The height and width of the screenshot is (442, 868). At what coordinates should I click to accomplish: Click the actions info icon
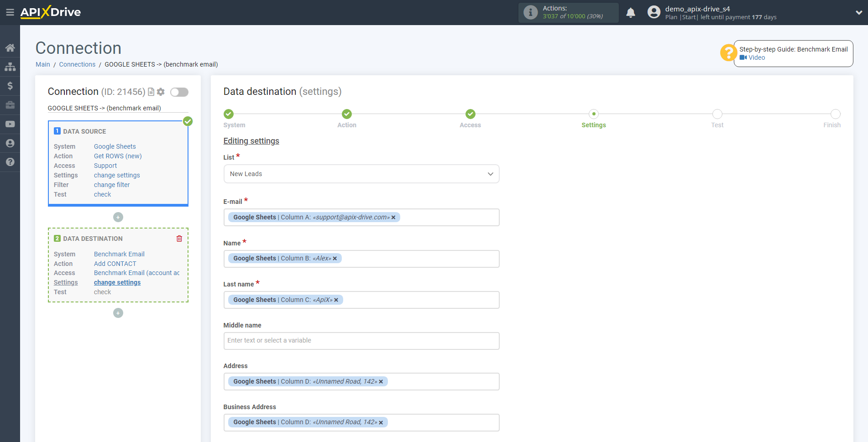[530, 12]
